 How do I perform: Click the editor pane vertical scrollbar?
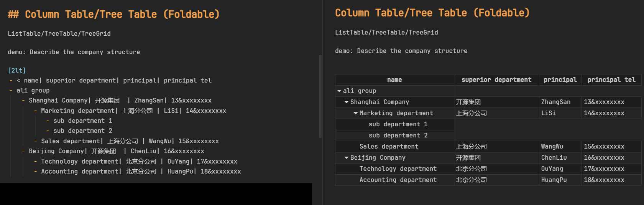(320, 96)
